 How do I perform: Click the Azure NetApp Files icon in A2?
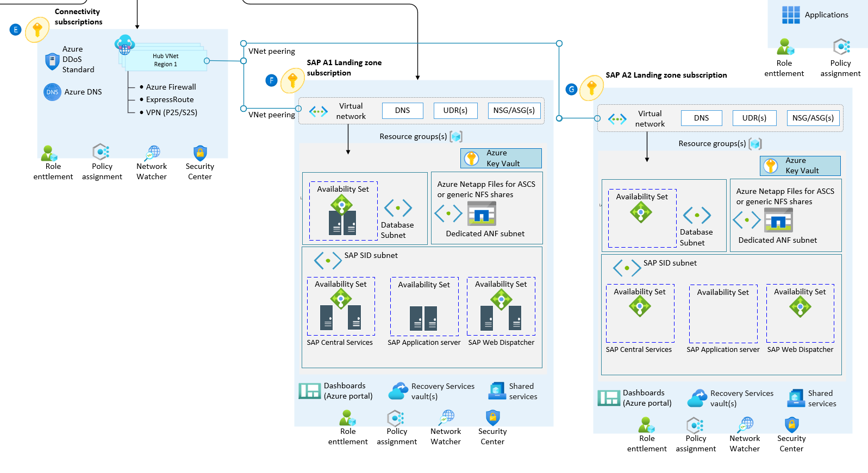[779, 220]
